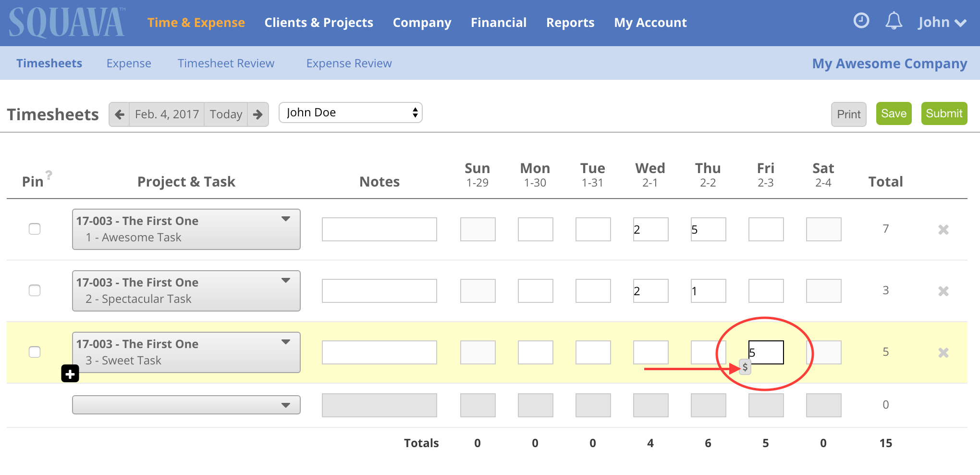Click the ? help icon beside Pin column
Screen dimensions: 980x475
click(x=50, y=175)
